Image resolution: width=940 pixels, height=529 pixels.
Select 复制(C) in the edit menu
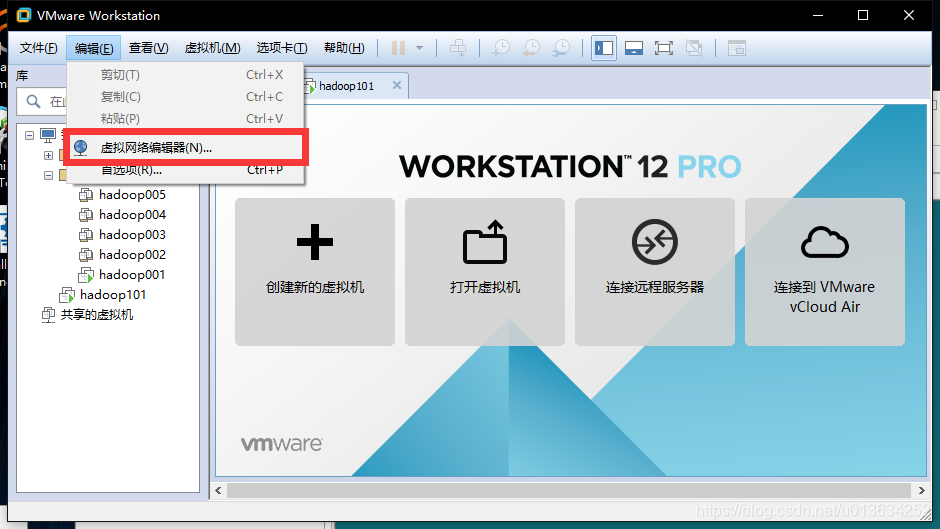click(186, 97)
